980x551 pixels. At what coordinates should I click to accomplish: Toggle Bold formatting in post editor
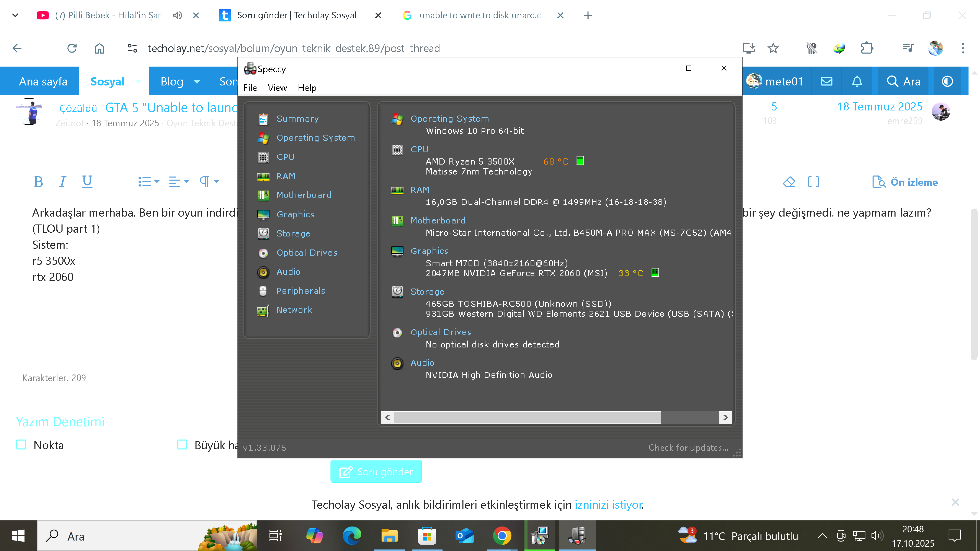[x=38, y=182]
